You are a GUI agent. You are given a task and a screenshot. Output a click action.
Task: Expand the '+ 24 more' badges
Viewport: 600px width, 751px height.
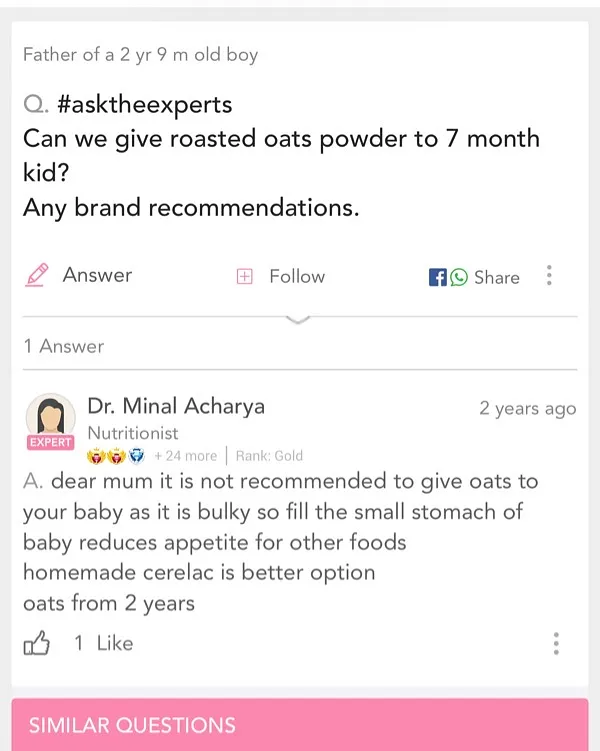[x=185, y=456]
